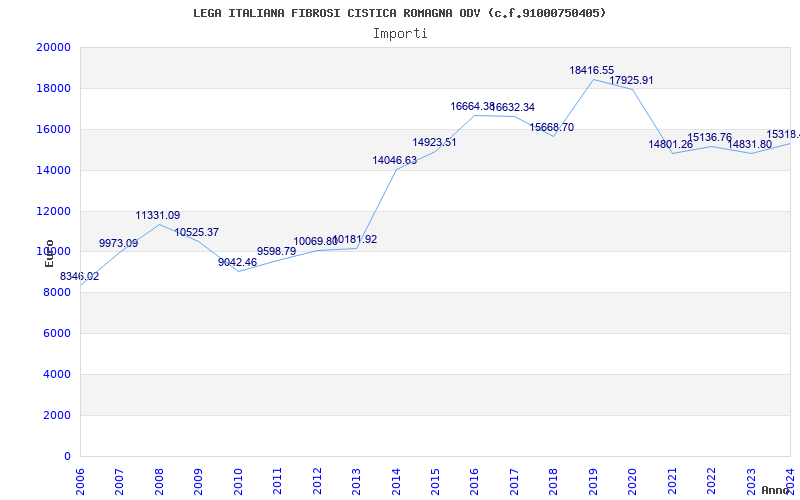Select data label 8346.02
The height and width of the screenshot is (500, 800).
pos(80,277)
